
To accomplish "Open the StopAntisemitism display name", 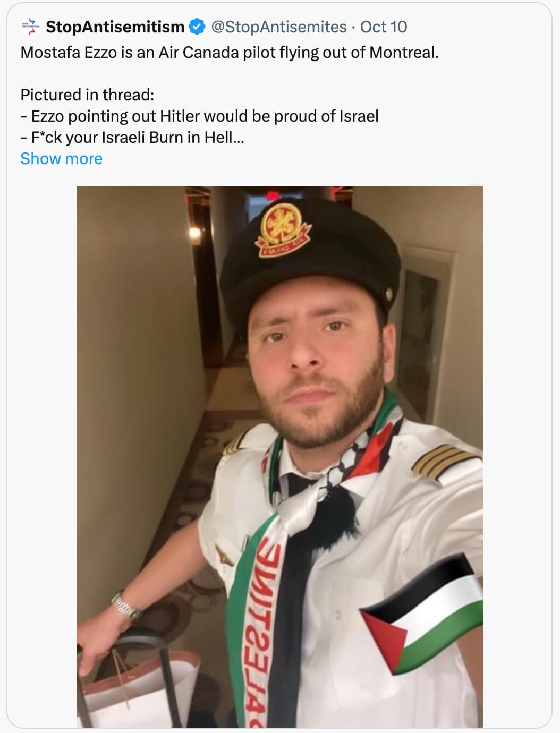I will (x=115, y=27).
